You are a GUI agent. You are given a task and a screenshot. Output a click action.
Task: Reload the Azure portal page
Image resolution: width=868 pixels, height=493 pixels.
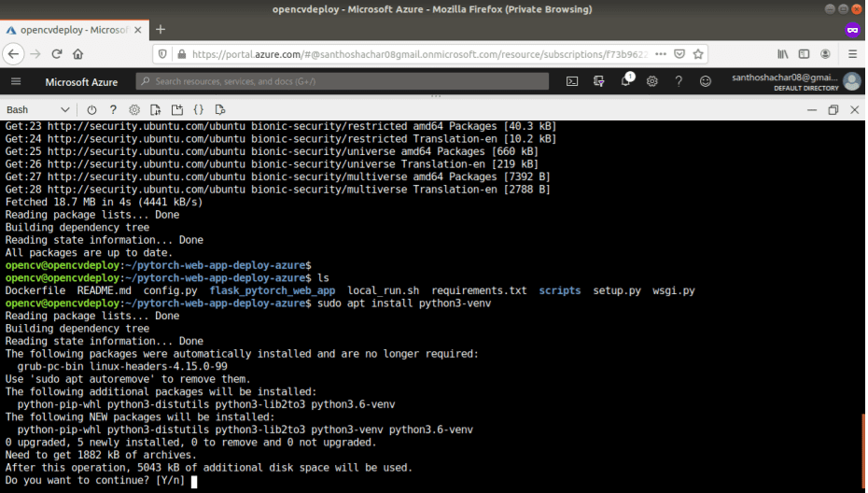coord(56,54)
